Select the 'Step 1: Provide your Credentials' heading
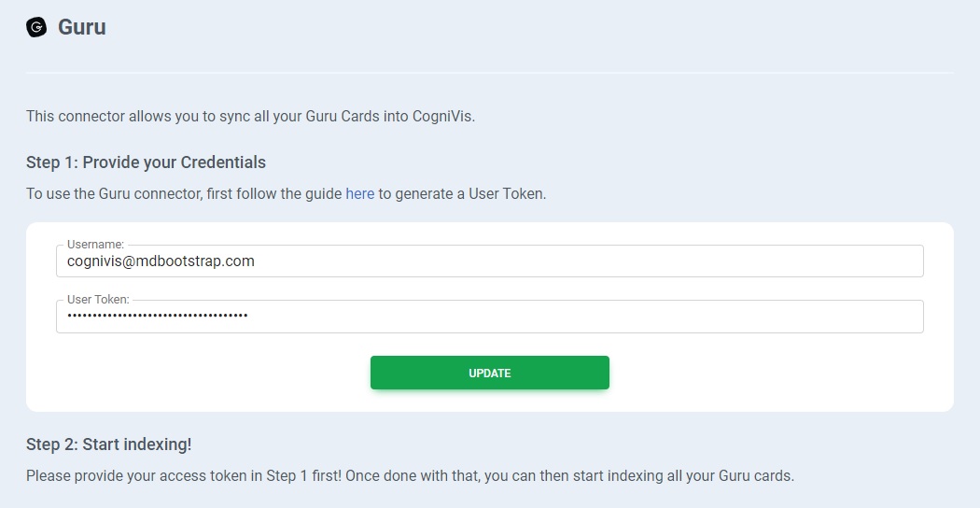Screen dimensions: 980x508 [146, 162]
